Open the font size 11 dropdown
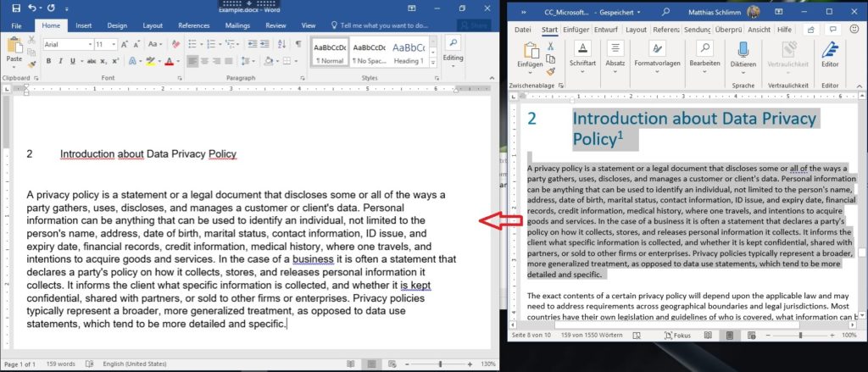This screenshot has height=372, width=868. tap(114, 44)
